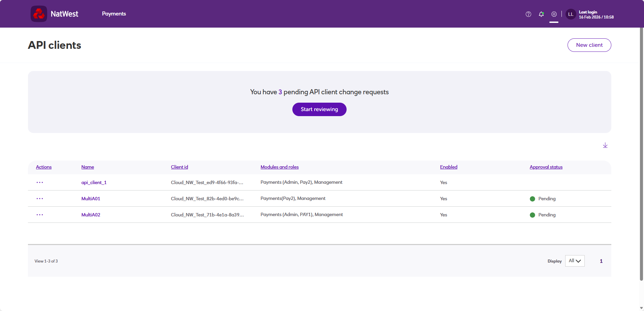644x311 pixels.
Task: Click the green Pending status dot for MultiA02
Action: (533, 215)
